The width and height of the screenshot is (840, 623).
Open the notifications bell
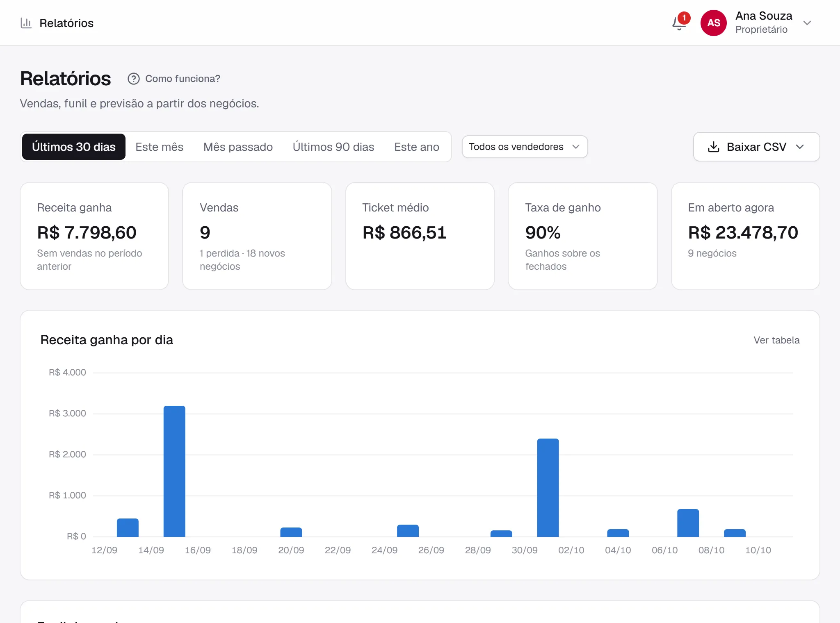tap(680, 23)
